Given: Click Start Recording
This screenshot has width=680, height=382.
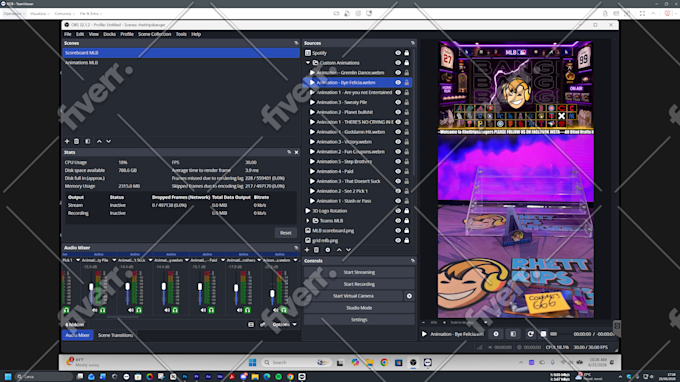Looking at the screenshot, I should 359,284.
